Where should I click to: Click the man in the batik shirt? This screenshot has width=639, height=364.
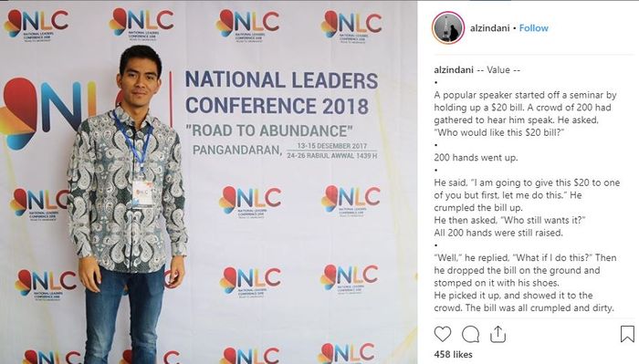pyautogui.click(x=129, y=203)
